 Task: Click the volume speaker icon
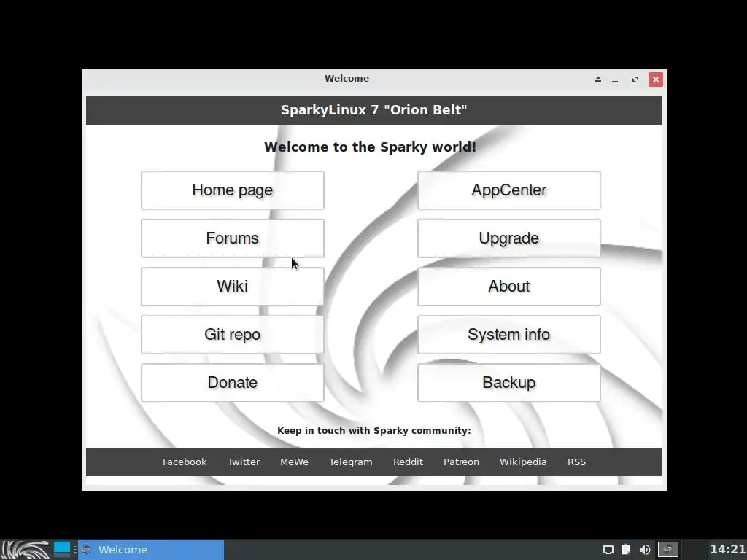(645, 550)
